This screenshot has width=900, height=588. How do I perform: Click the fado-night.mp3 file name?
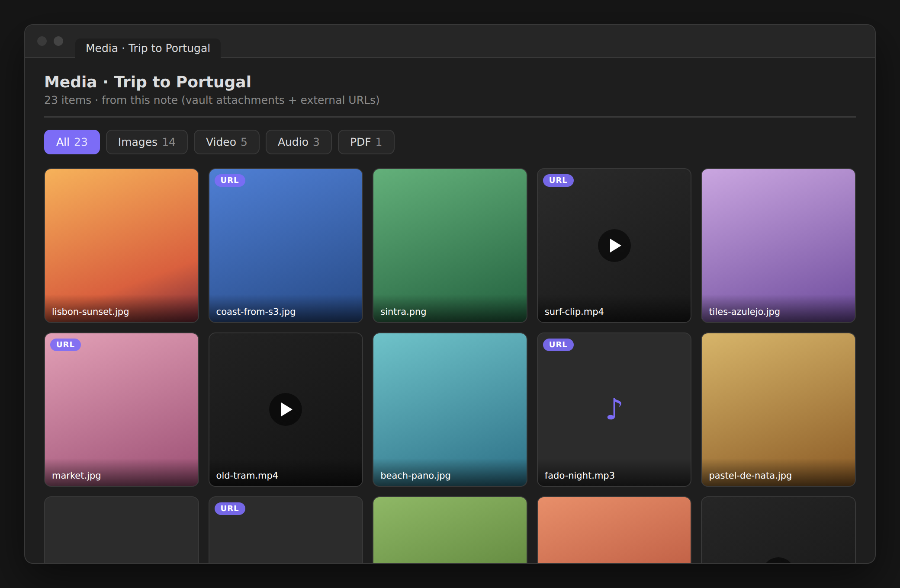tap(579, 476)
